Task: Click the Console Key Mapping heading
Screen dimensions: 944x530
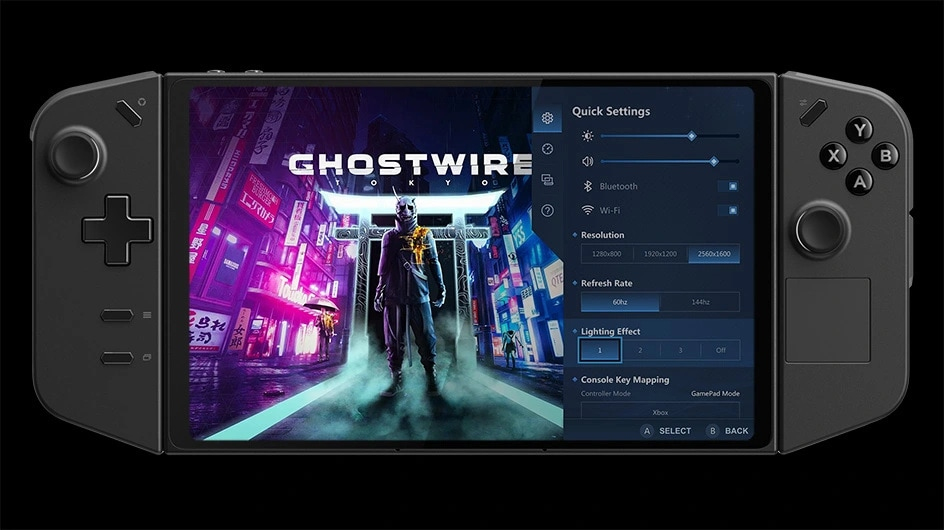Action: click(625, 379)
